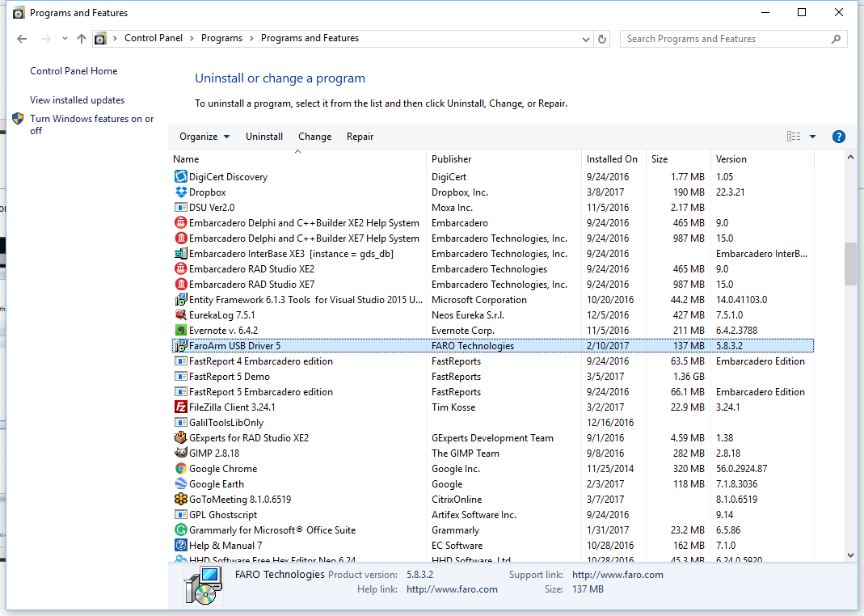864x616 pixels.
Task: Click the Search Programs and Features box
Action: click(725, 39)
